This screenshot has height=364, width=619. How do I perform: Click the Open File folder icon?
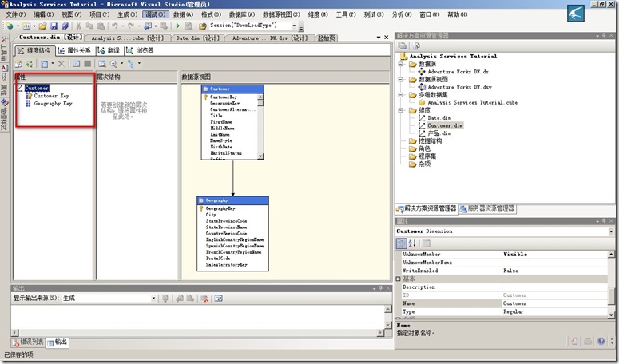coord(42,26)
